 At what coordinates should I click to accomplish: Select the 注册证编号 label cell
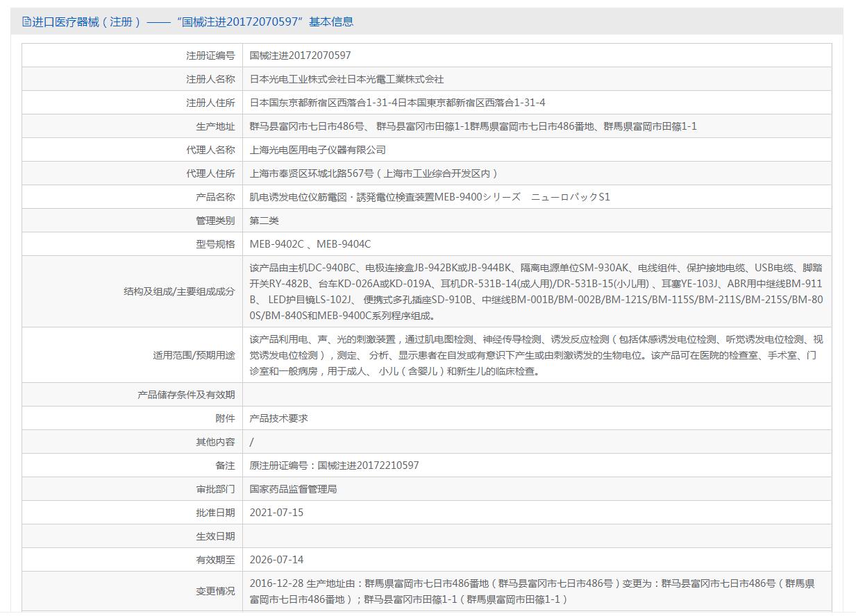(x=132, y=55)
